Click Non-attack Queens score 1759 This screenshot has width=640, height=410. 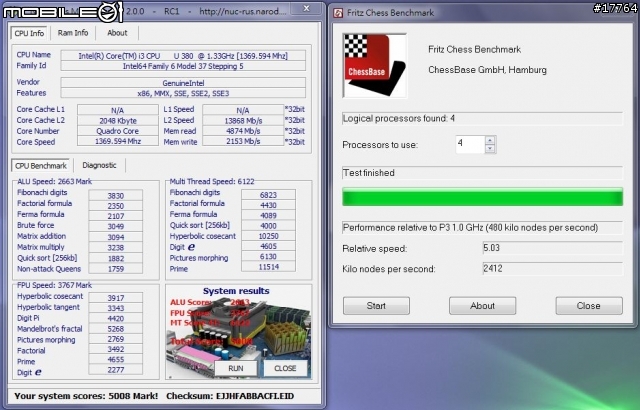click(x=116, y=269)
